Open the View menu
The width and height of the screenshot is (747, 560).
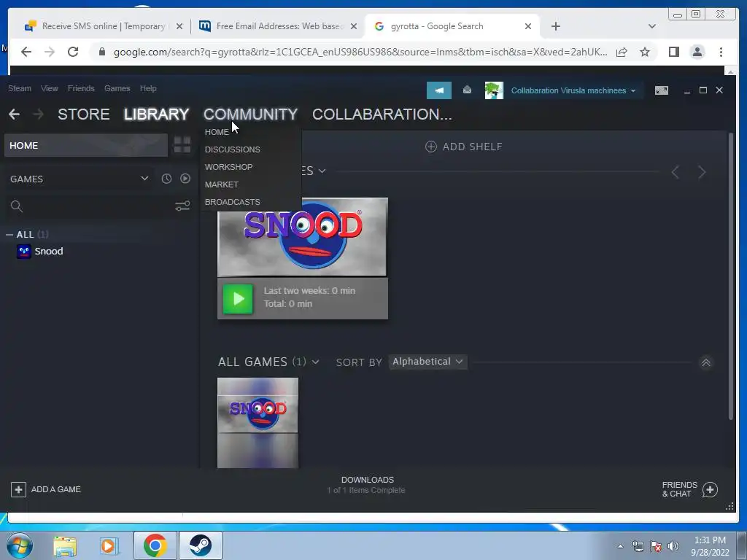[x=50, y=88]
